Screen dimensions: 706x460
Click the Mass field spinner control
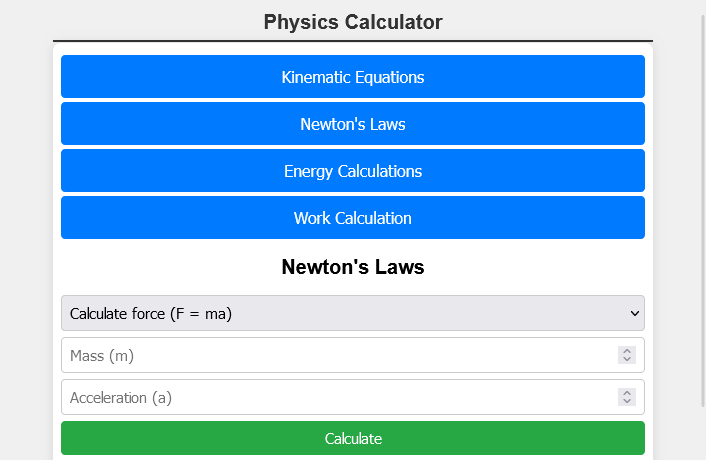pos(627,355)
